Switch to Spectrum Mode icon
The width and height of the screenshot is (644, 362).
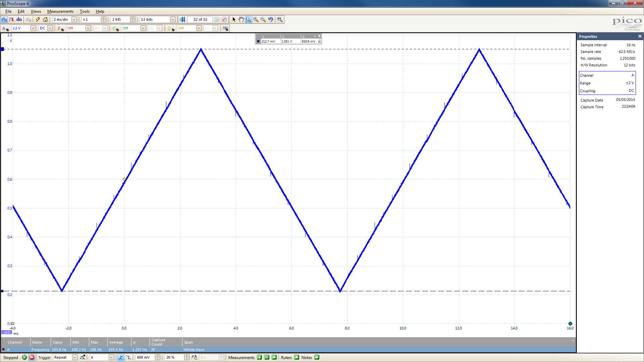coord(19,19)
